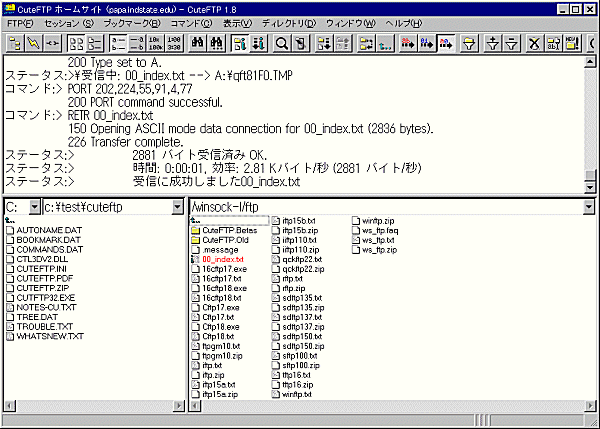Click the magnifier View File icon

282,44
